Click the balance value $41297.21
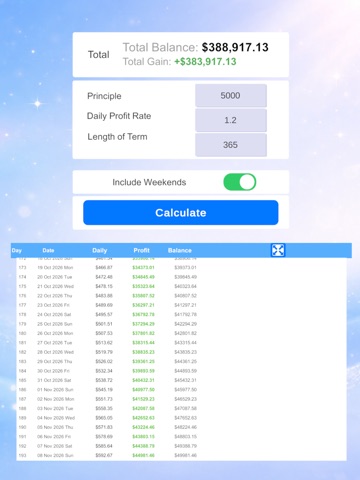This screenshot has width=360, height=480. (185, 305)
